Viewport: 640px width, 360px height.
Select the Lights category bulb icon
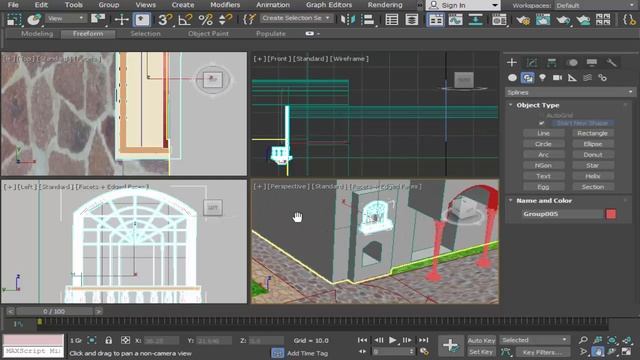point(542,78)
